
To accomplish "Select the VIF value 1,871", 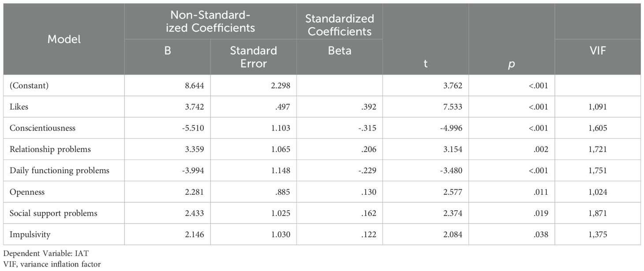I will pos(597,213).
